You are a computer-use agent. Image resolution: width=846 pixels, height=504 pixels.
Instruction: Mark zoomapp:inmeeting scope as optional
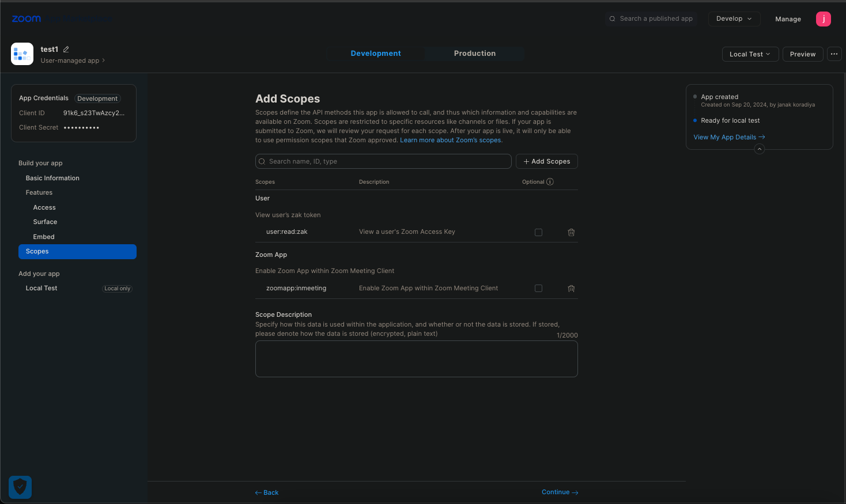click(x=538, y=288)
